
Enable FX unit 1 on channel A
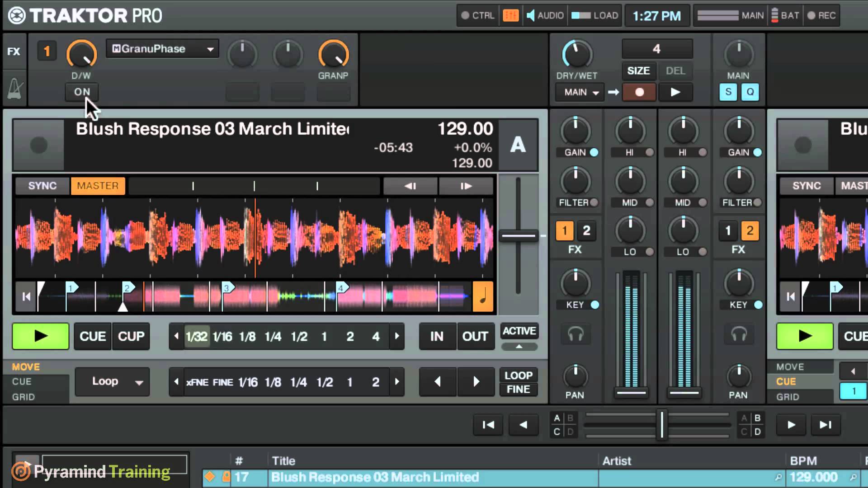pyautogui.click(x=564, y=231)
